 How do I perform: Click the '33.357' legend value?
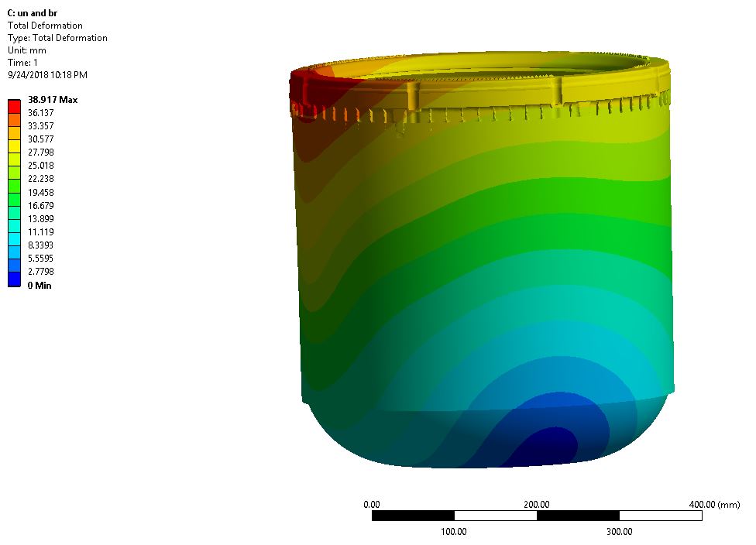pyautogui.click(x=41, y=125)
